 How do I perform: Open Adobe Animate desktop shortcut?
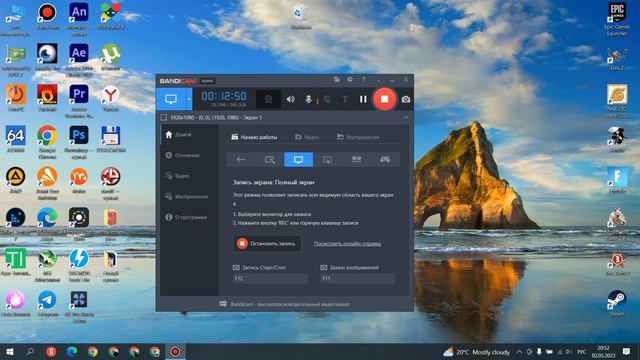click(x=79, y=13)
